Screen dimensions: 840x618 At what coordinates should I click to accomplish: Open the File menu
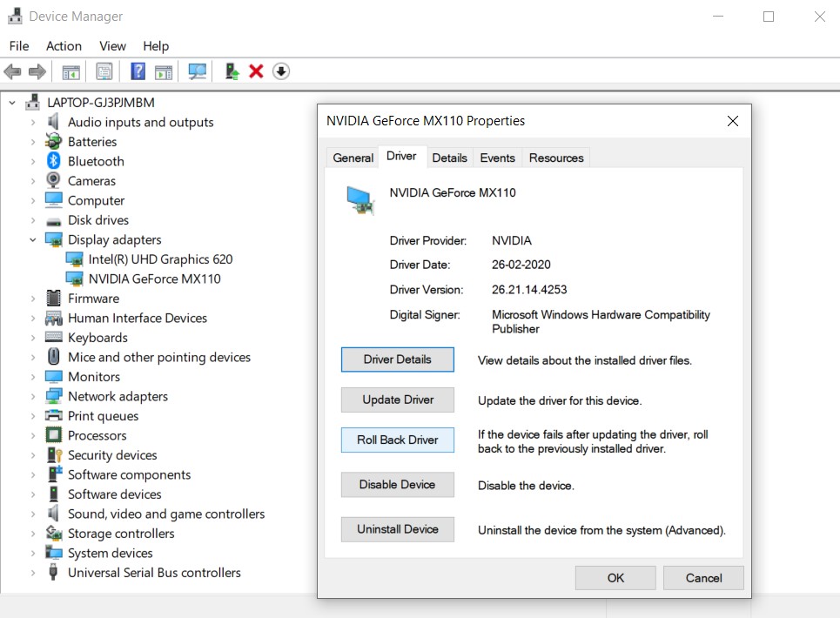point(19,46)
